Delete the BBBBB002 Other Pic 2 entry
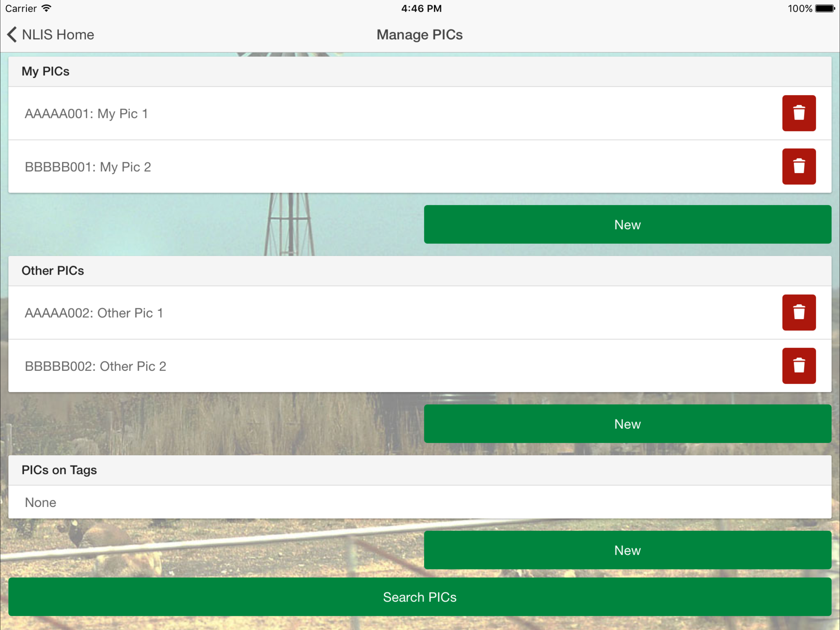Image resolution: width=840 pixels, height=630 pixels. coord(798,365)
